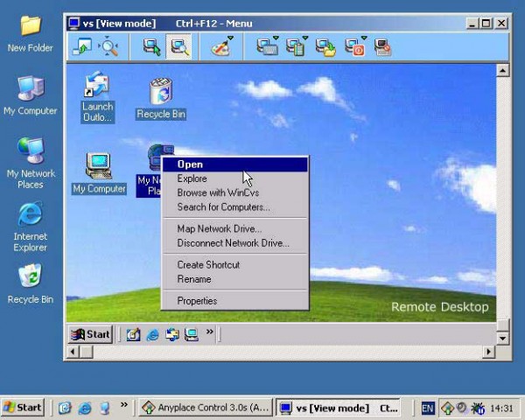Click the full-screen switch toolbar icon
Viewport: 525px width, 420px height.
tap(82, 47)
